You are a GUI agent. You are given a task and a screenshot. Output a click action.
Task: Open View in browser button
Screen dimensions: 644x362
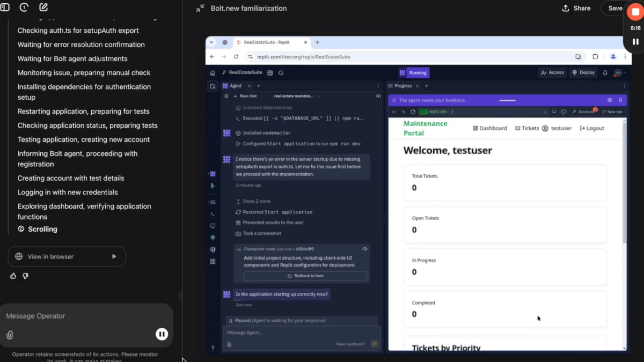click(x=67, y=256)
